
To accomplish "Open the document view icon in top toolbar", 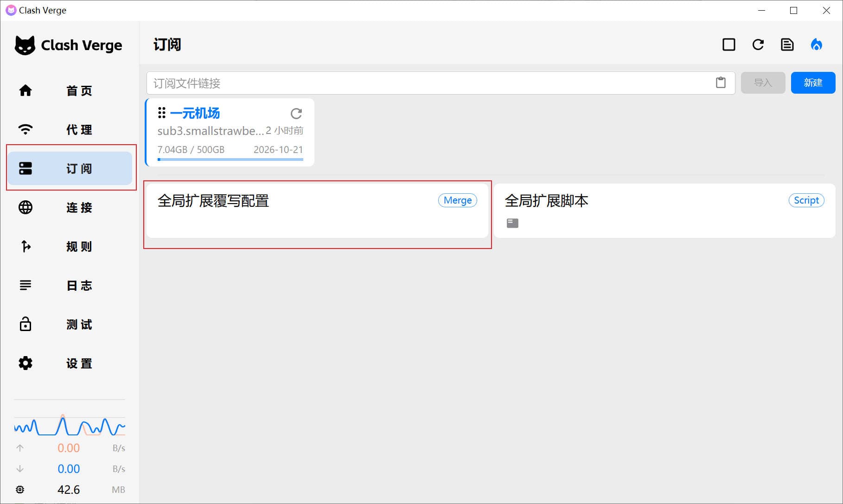I will point(787,45).
